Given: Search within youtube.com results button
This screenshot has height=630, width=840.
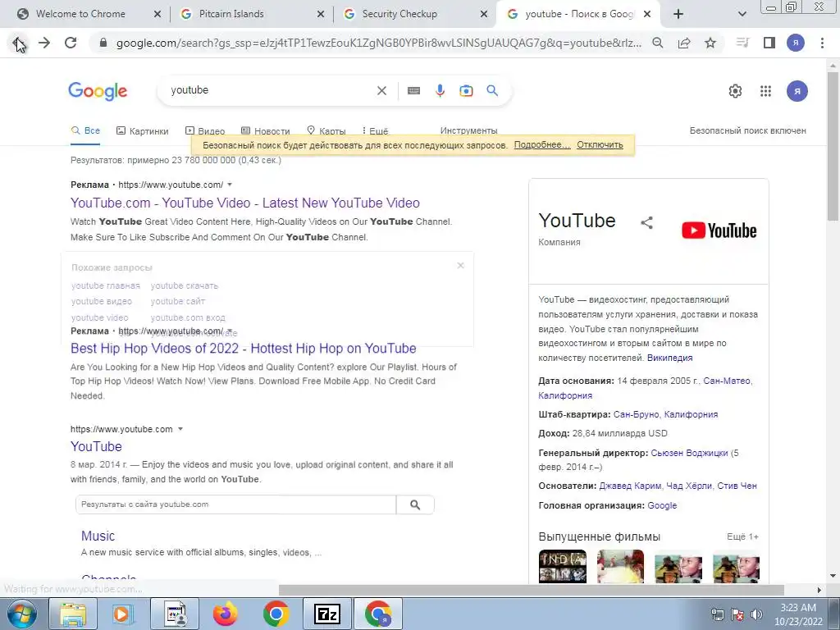Looking at the screenshot, I should tap(415, 504).
